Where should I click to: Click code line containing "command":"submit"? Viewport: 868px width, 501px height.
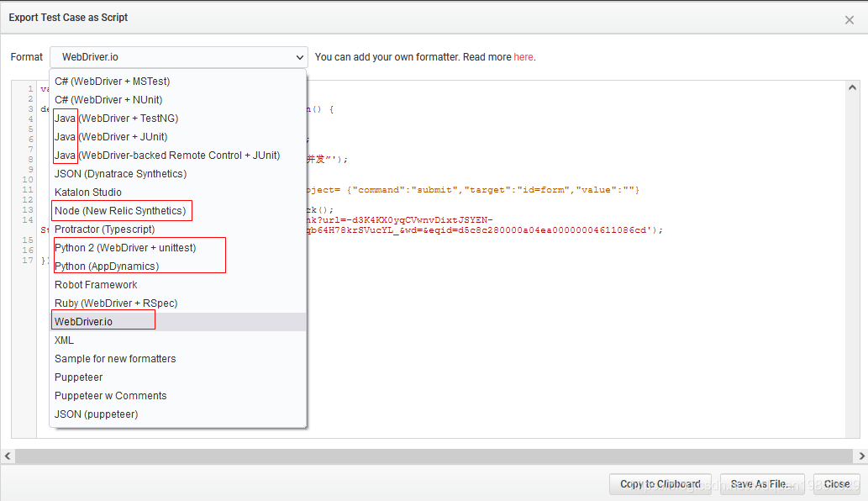(473, 190)
